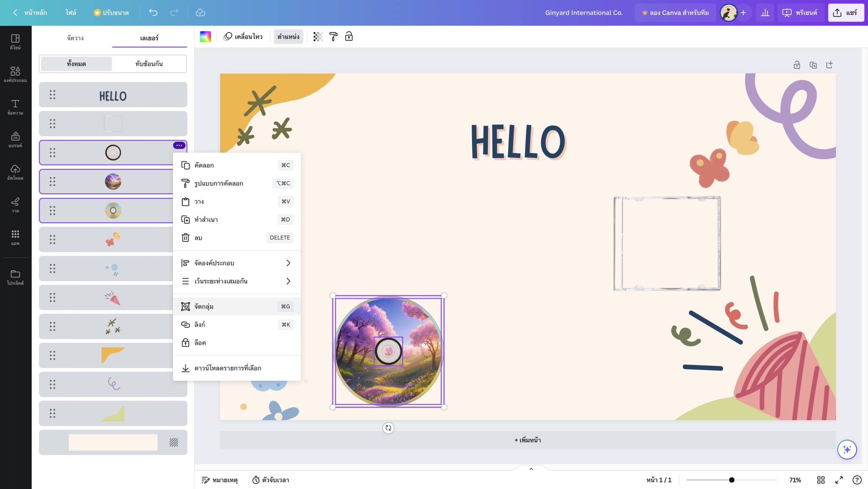
Task: Open the grid view icon in the bottom bar
Action: 821,480
